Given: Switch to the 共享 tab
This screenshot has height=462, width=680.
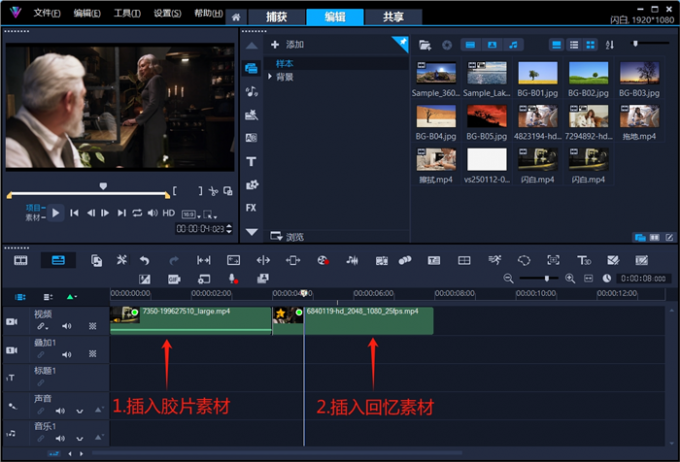Looking at the screenshot, I should (393, 17).
